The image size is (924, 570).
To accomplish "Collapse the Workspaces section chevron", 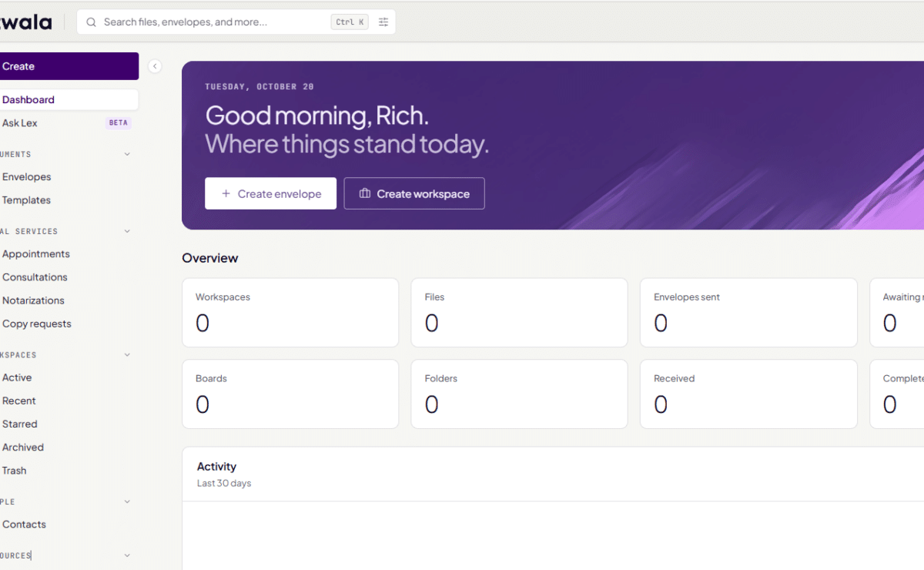I will (x=127, y=355).
